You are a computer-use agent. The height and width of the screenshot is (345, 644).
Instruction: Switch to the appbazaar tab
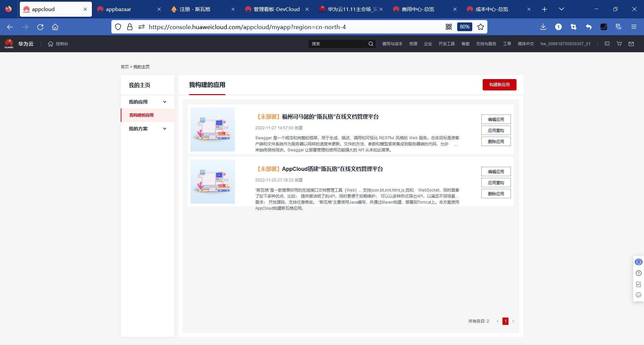[129, 9]
